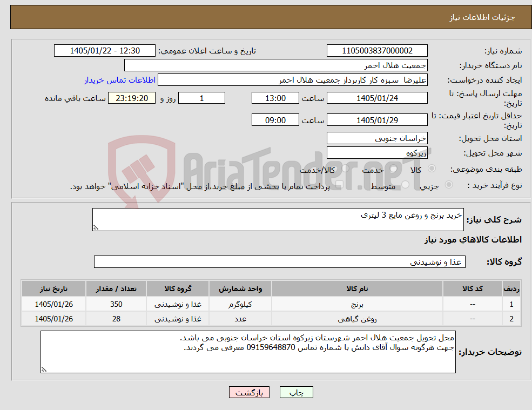The image size is (532, 410).
Task: Open اطلاعات تماس خریدار link
Action: tap(120, 80)
